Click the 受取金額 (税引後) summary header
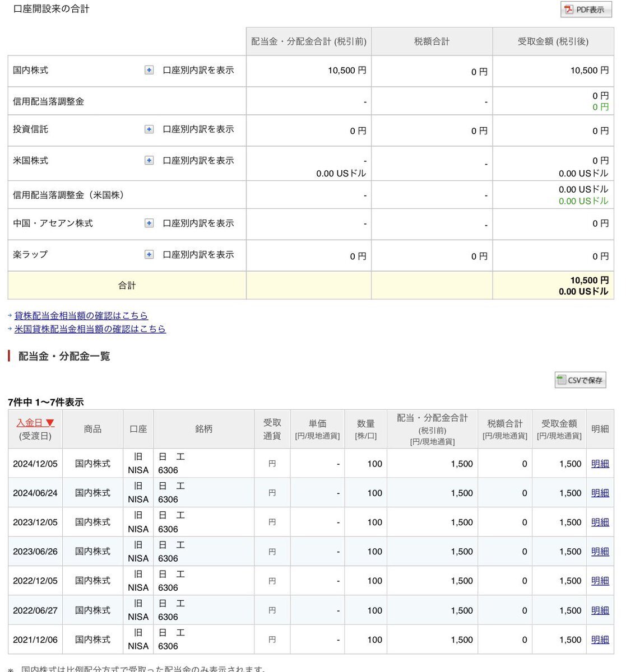This screenshot has height=672, width=626. [553, 41]
